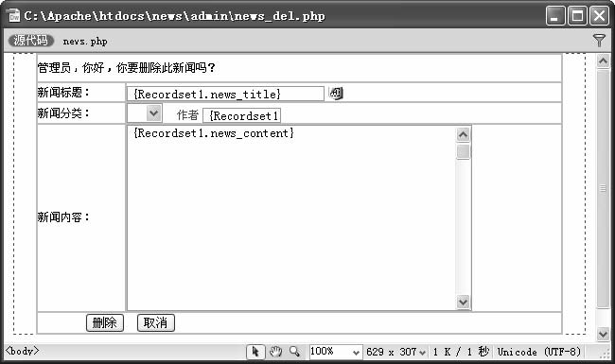Click the status bar resize grip
Screen dimensions: 615x364
[x=605, y=353]
